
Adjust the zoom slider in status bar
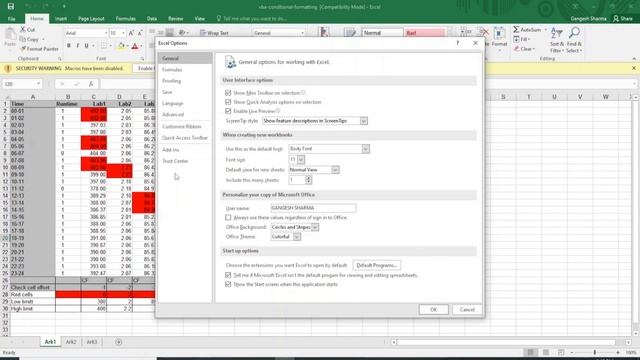[595, 352]
